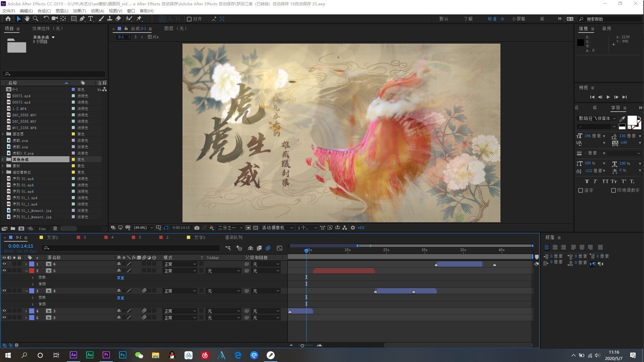
Task: Open the 活动摄像机 camera view dropdown
Action: coord(277,228)
